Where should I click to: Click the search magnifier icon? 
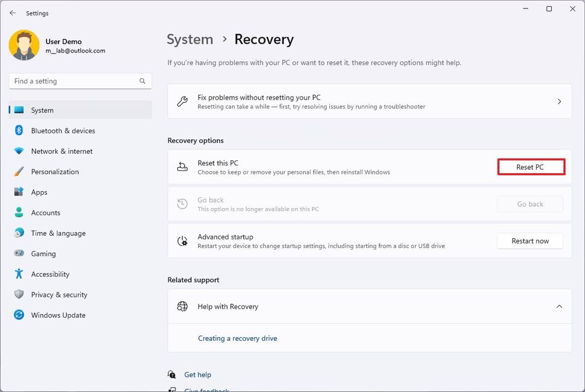coord(142,81)
